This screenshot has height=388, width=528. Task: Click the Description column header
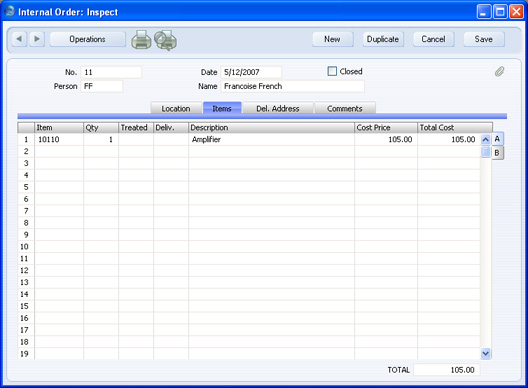[271, 128]
